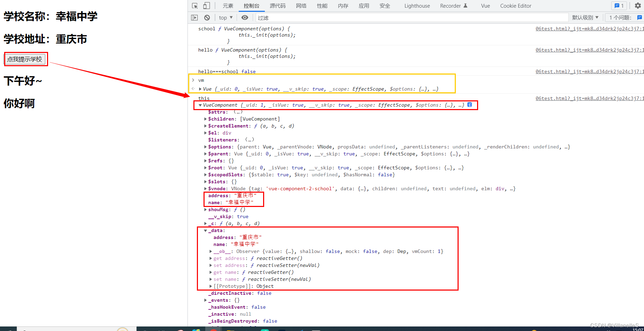Clear console with the ban icon
644x331 pixels.
click(x=207, y=18)
